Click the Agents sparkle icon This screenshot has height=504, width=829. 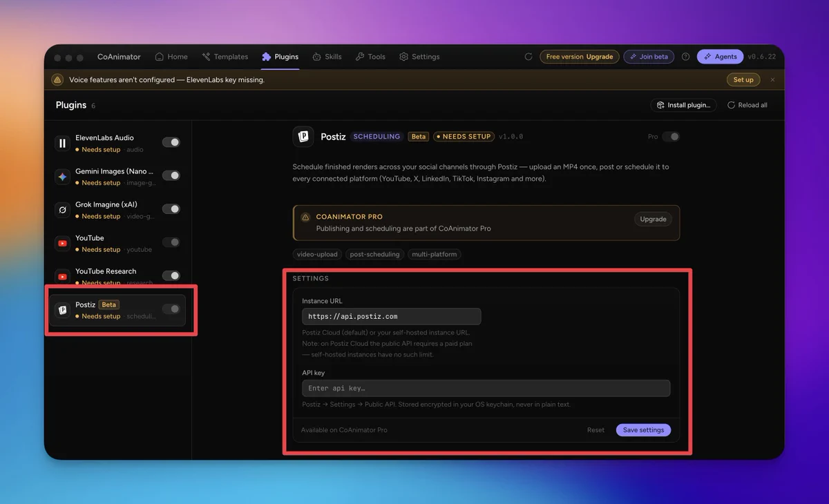point(707,57)
